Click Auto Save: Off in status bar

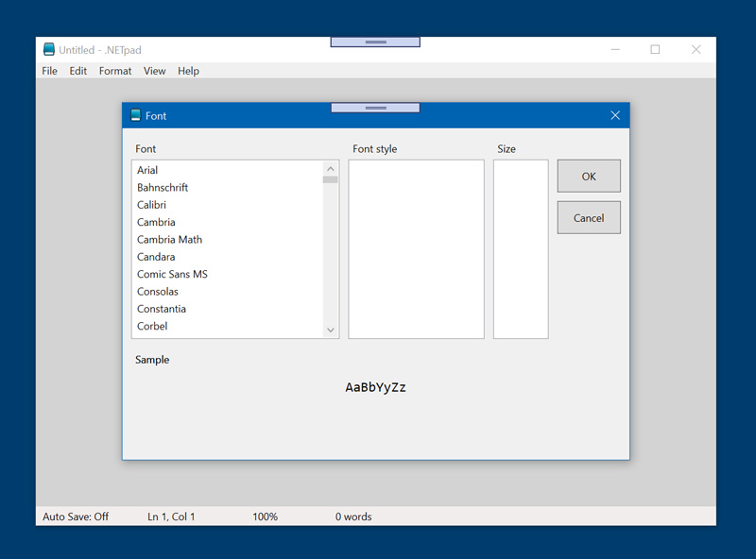pos(76,517)
